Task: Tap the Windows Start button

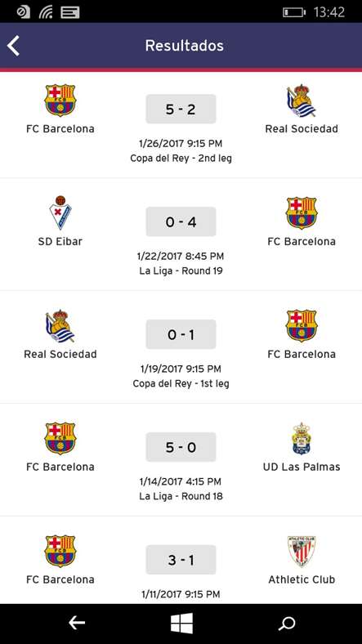Action: click(x=181, y=623)
